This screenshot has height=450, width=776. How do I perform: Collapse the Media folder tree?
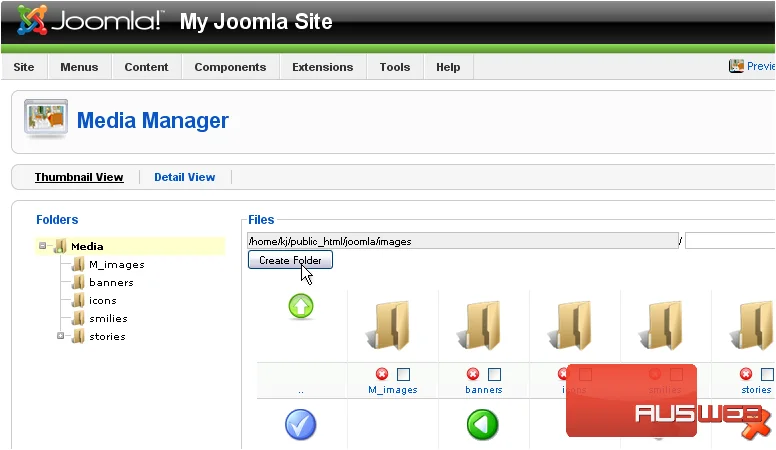(x=43, y=246)
